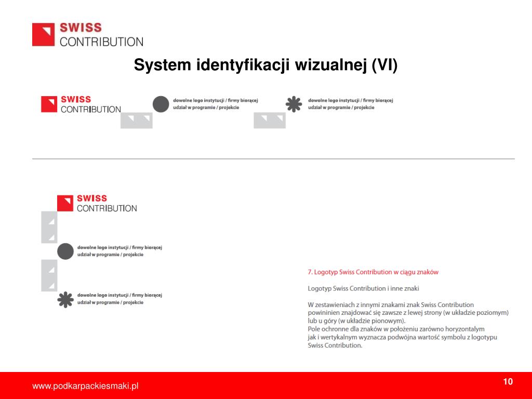Screen dimensions: 532x399
Task: Click the dark circle placeholder logo in the vertical layout
Action: (65, 251)
